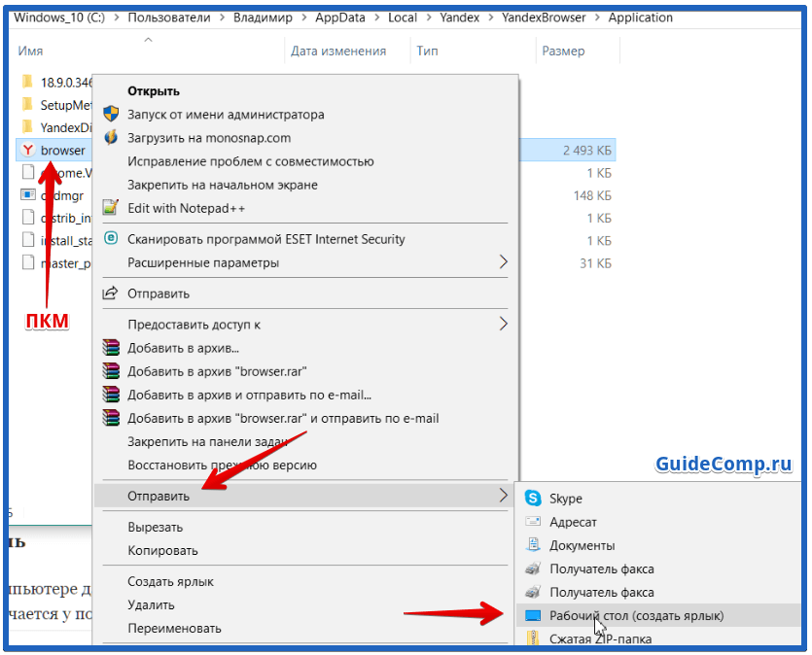Choose Вырезать in context menu
Screen dimensions: 812x655
pos(305,528)
